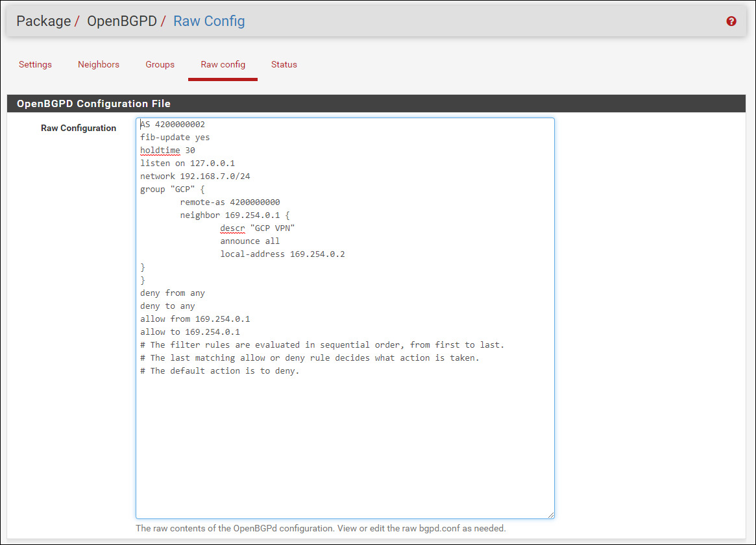
Task: Click the descr "GCP VPN" line
Action: click(x=258, y=228)
